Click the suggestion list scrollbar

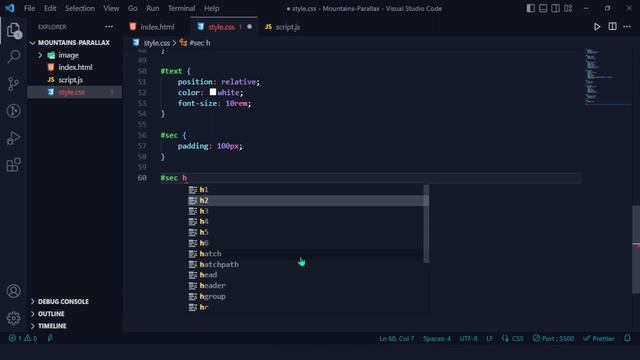point(426,224)
